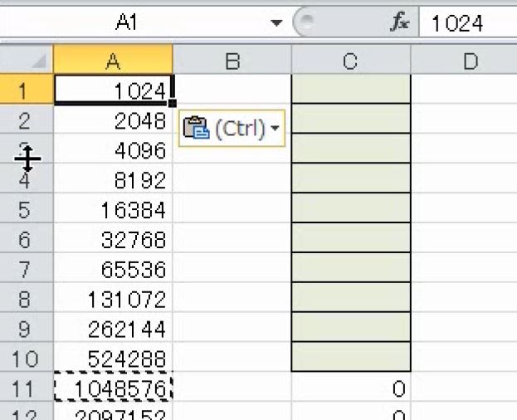Screen dimensions: 517x420
Task: Click cell containing 262144
Action: pos(113,327)
